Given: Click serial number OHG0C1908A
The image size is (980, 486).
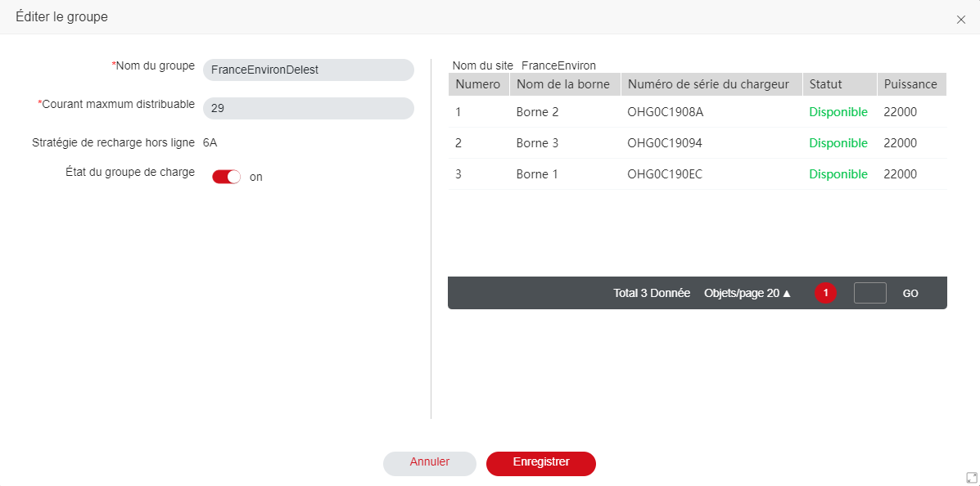Looking at the screenshot, I should point(665,112).
